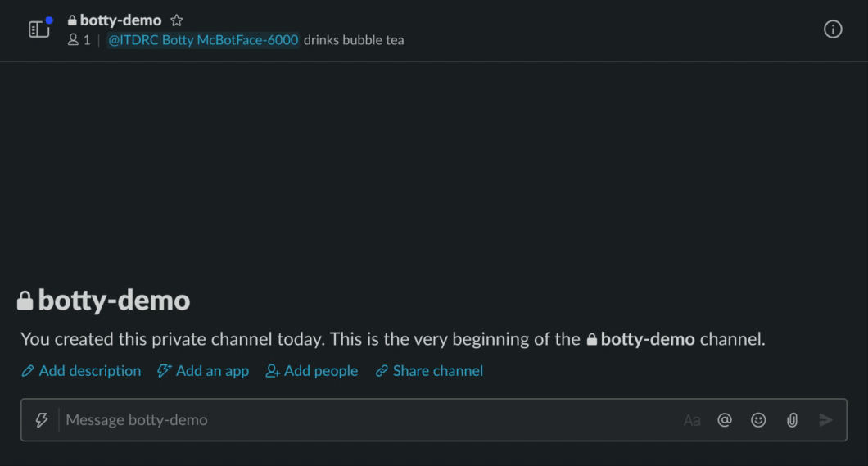Open the emoji picker
Image resolution: width=868 pixels, height=466 pixels.
pos(758,420)
